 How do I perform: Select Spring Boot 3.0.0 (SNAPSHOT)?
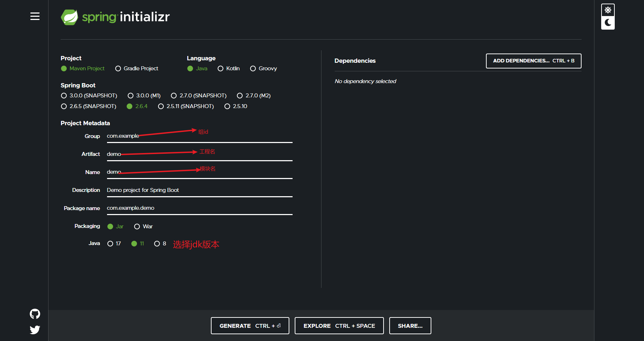point(89,96)
